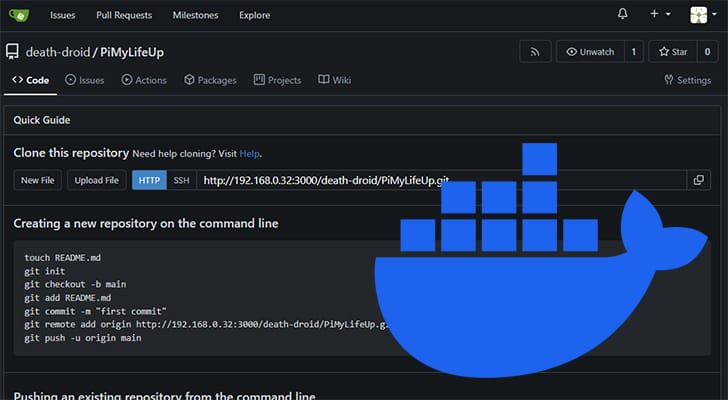Go to Milestones page
The width and height of the screenshot is (728, 400).
[x=195, y=15]
